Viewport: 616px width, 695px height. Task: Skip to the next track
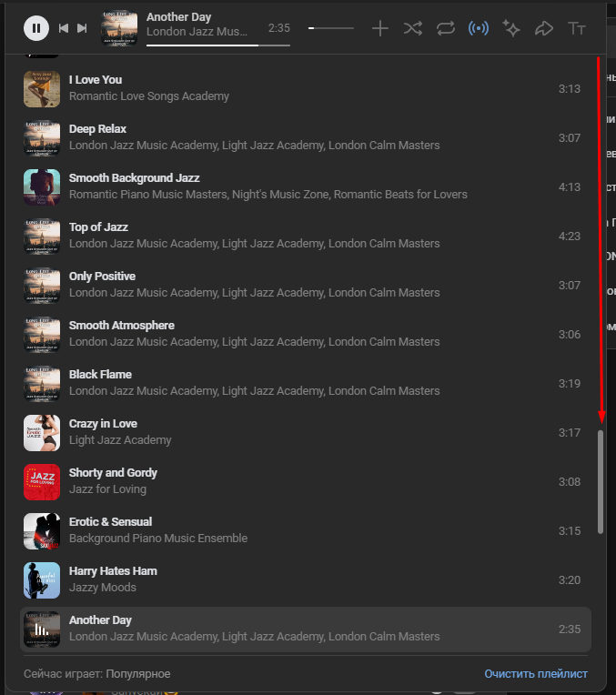[x=82, y=28]
